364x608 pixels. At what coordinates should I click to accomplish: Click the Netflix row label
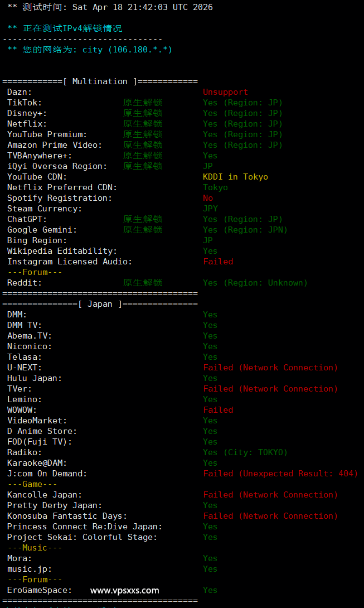coord(27,124)
